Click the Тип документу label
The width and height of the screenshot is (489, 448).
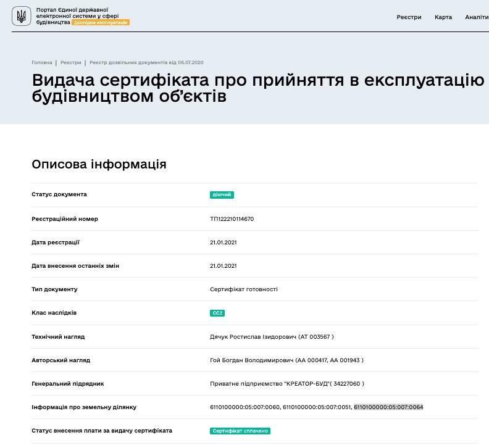click(x=54, y=289)
